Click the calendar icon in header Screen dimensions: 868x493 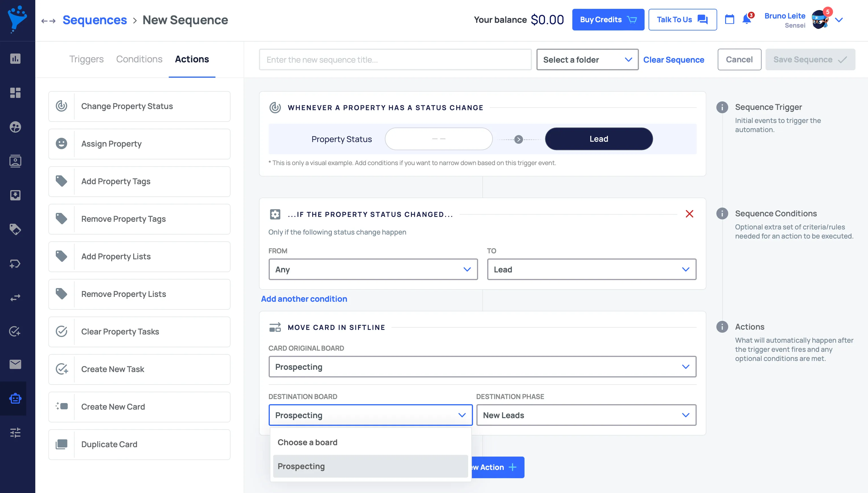[729, 19]
